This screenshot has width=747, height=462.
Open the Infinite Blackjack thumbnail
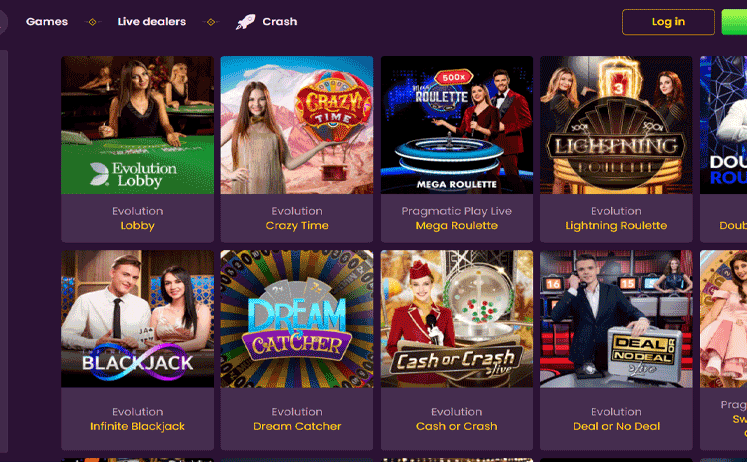pyautogui.click(x=137, y=319)
